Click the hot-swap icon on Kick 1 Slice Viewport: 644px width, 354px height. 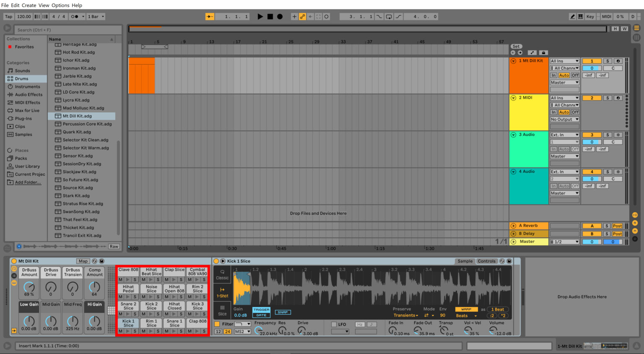(502, 261)
